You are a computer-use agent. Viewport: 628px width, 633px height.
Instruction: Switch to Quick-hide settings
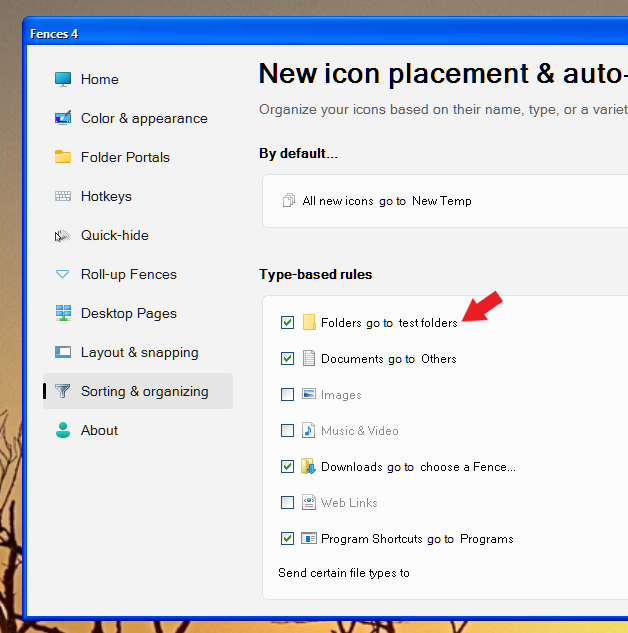(138, 235)
